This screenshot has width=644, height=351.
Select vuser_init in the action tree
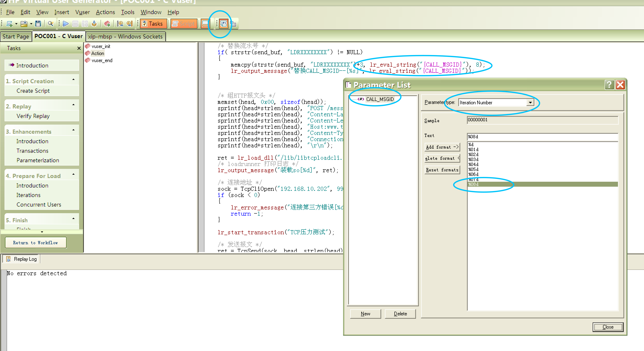(101, 46)
